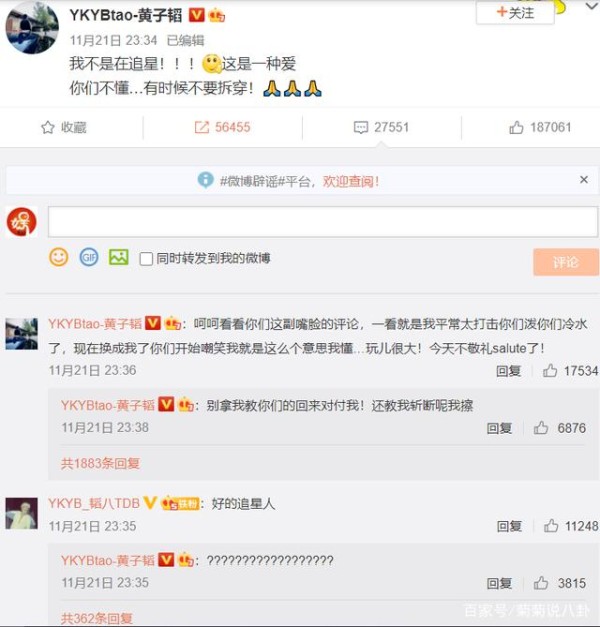
Task: Attach an image with the picture icon
Action: [x=119, y=257]
